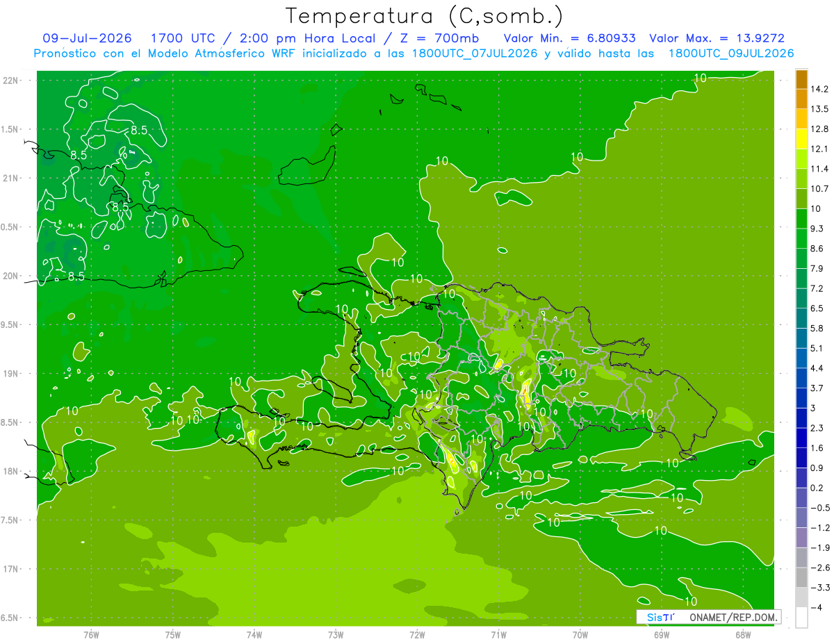Select valid-until time '1800UTC_09JUL2026'
This screenshot has width=834, height=644.
click(x=731, y=53)
